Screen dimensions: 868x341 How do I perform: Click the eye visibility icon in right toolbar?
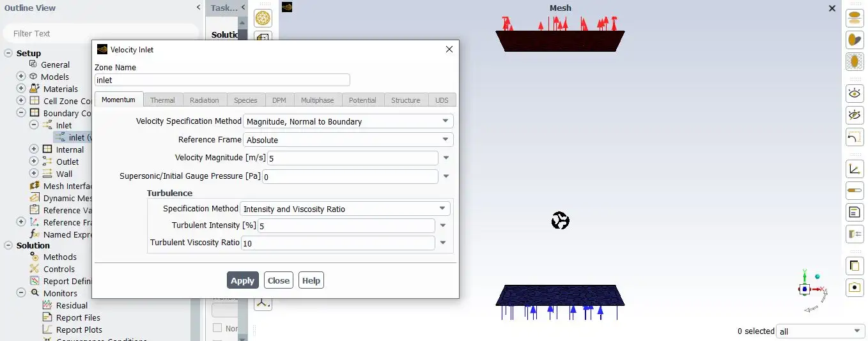click(x=855, y=93)
